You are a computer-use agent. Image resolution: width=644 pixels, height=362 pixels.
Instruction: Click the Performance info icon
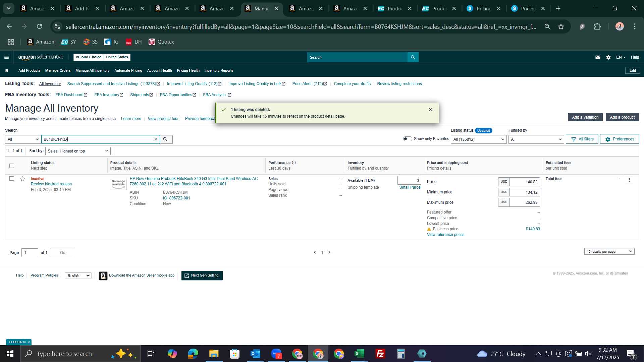coord(294,163)
